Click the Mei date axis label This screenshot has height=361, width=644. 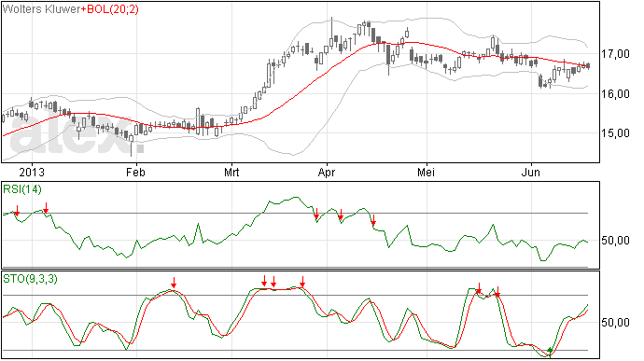tap(426, 172)
